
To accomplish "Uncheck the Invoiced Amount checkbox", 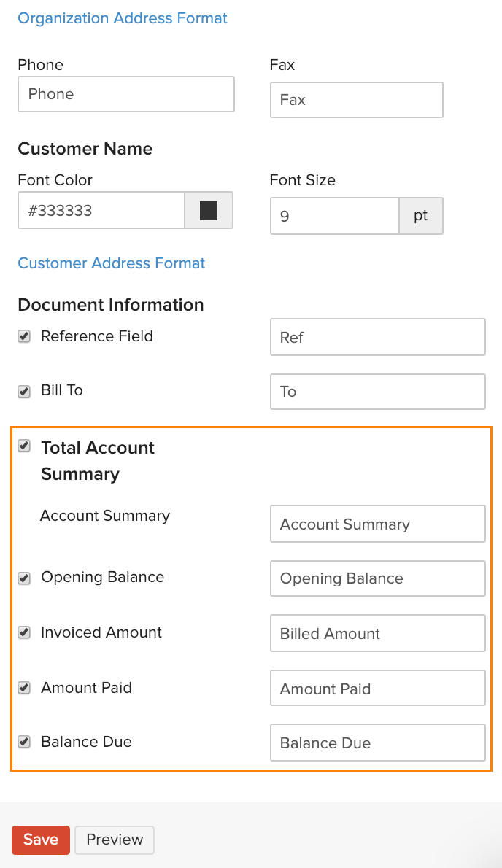I will (x=24, y=632).
